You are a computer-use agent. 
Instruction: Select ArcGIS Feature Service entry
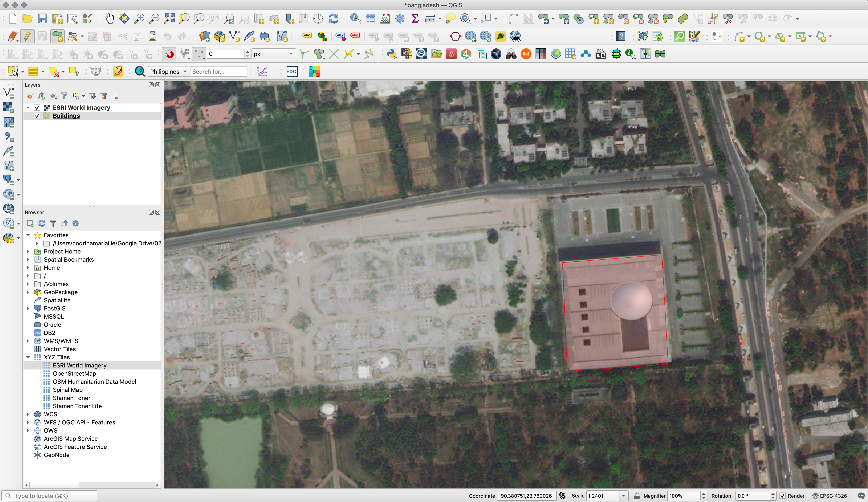coord(75,447)
